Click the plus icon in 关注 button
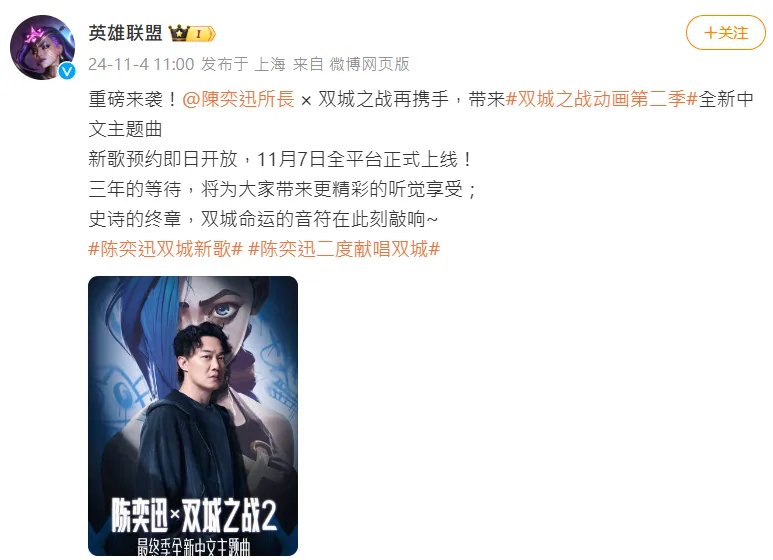The image size is (773, 560). coord(710,33)
